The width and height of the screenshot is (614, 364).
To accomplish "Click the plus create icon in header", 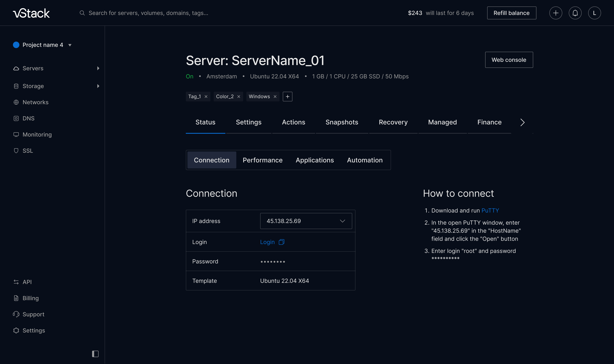I will (556, 13).
